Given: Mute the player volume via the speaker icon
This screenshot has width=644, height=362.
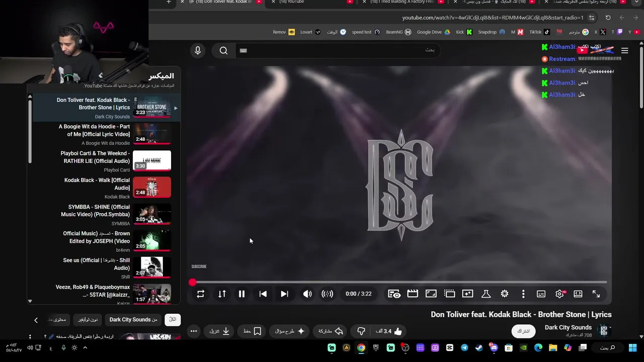Looking at the screenshot, I should (x=307, y=294).
